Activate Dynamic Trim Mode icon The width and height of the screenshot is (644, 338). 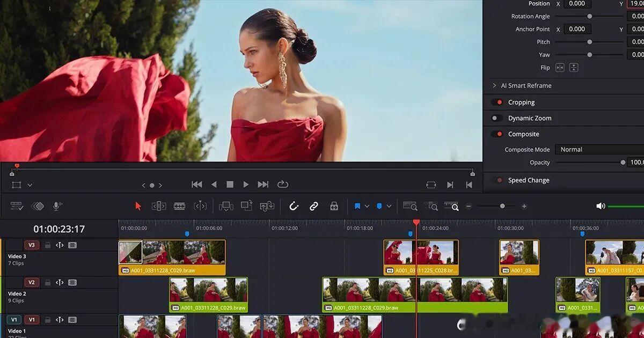pyautogui.click(x=200, y=206)
